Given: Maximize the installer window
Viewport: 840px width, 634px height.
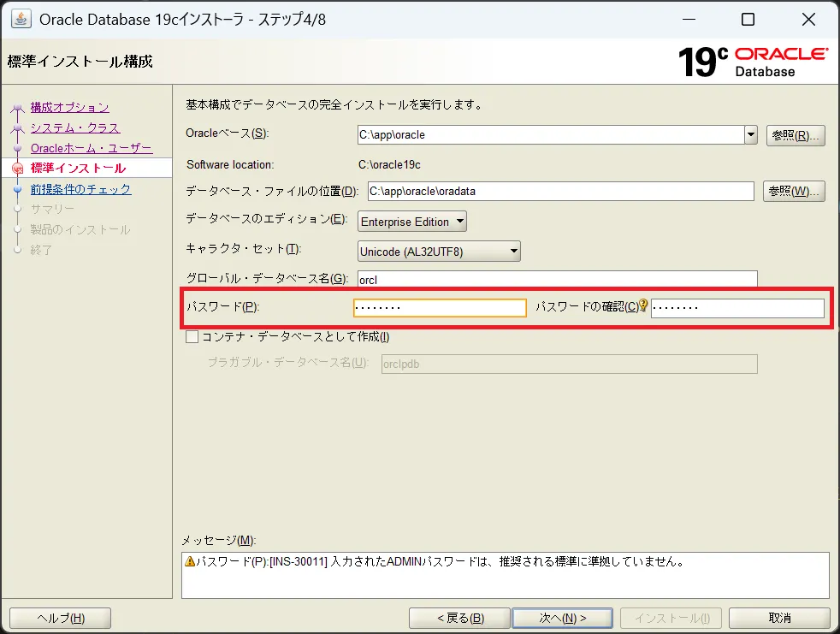Looking at the screenshot, I should click(748, 20).
